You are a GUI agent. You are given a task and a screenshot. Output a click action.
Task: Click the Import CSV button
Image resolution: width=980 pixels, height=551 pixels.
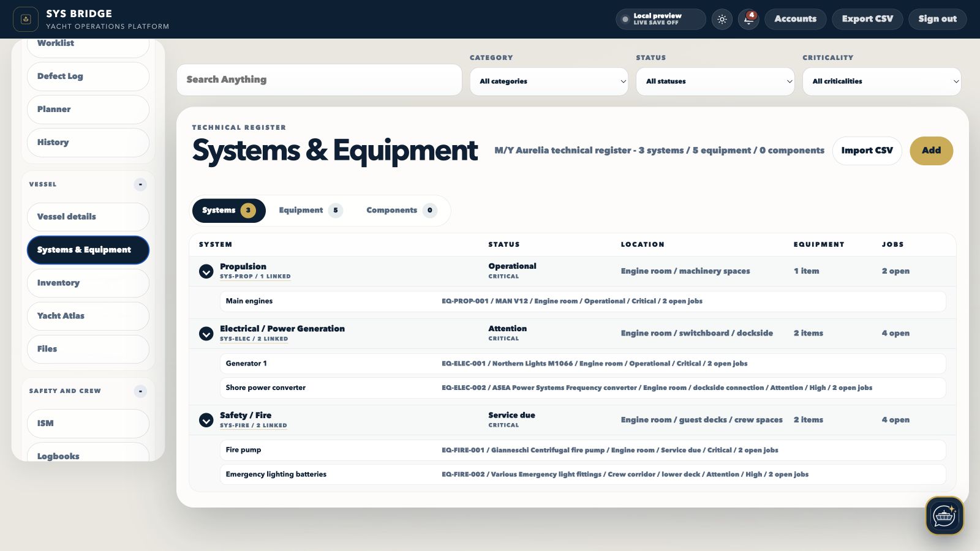click(867, 151)
